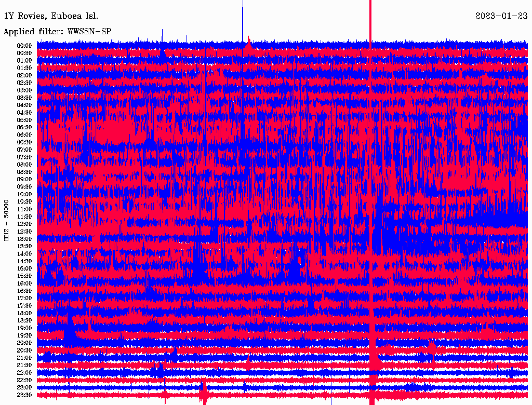The height and width of the screenshot is (405, 532).
Task: Select the 21:00 time label
Action: pyautogui.click(x=24, y=358)
